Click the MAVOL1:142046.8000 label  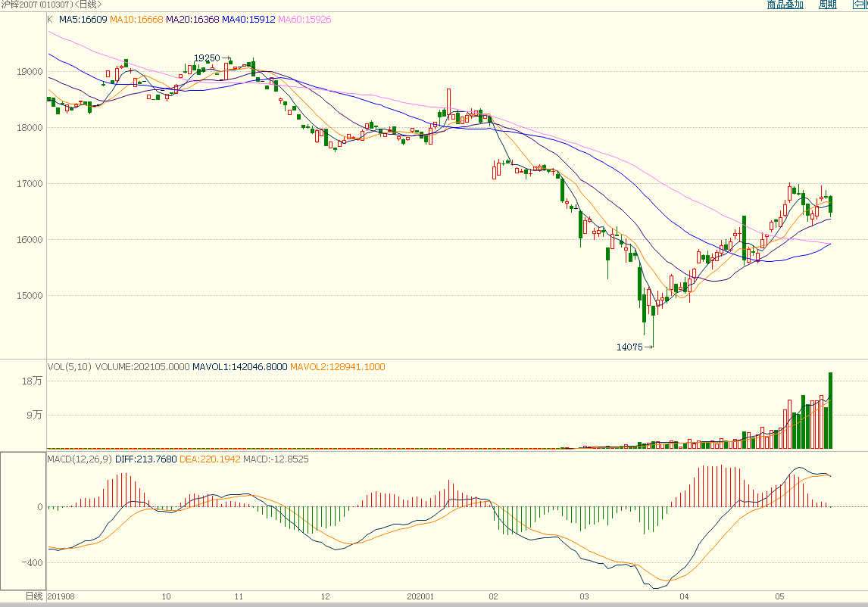click(240, 367)
